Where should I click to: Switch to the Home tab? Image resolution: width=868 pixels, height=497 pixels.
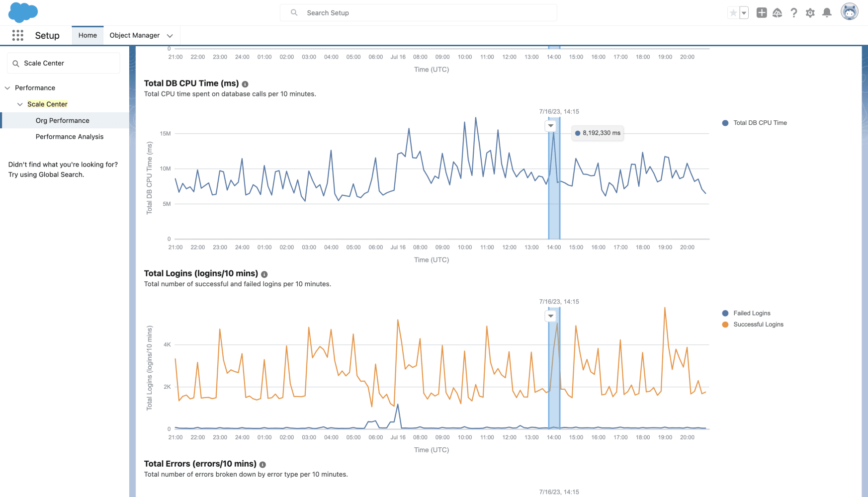point(87,35)
